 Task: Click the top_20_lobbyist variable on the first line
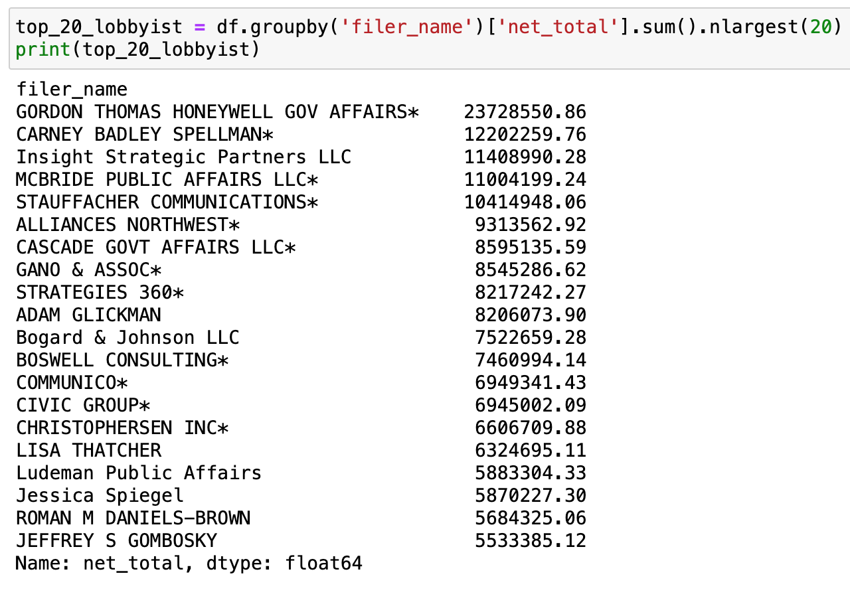tap(99, 27)
